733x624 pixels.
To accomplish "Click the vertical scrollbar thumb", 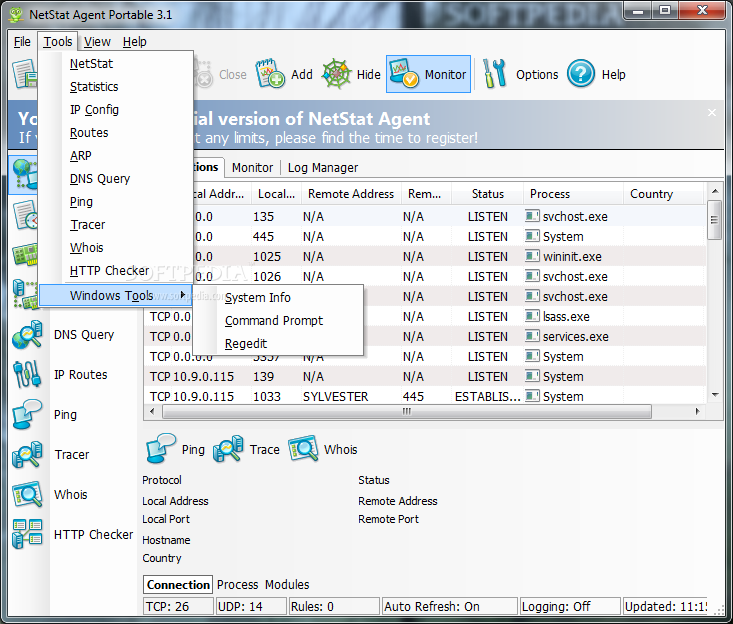I will point(714,220).
